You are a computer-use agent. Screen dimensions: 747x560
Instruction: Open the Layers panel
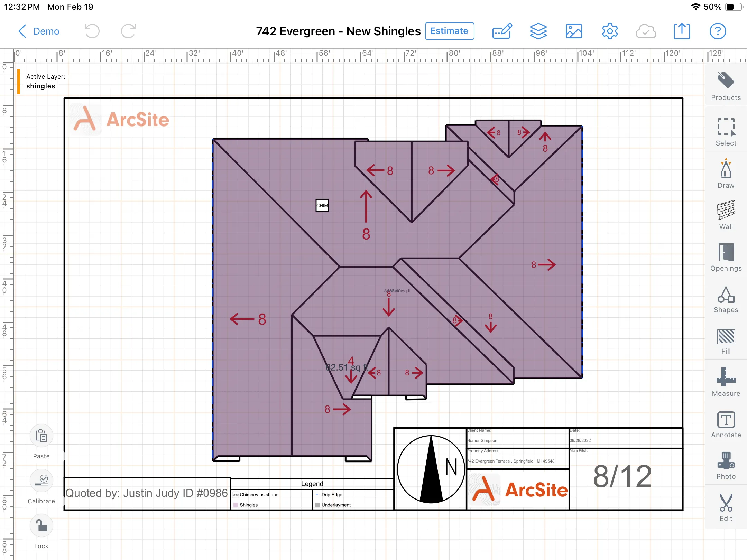(x=538, y=31)
